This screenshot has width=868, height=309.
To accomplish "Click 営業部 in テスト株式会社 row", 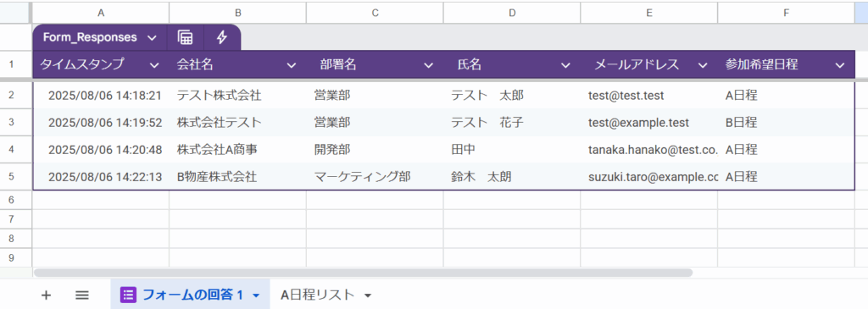I will (x=375, y=96).
